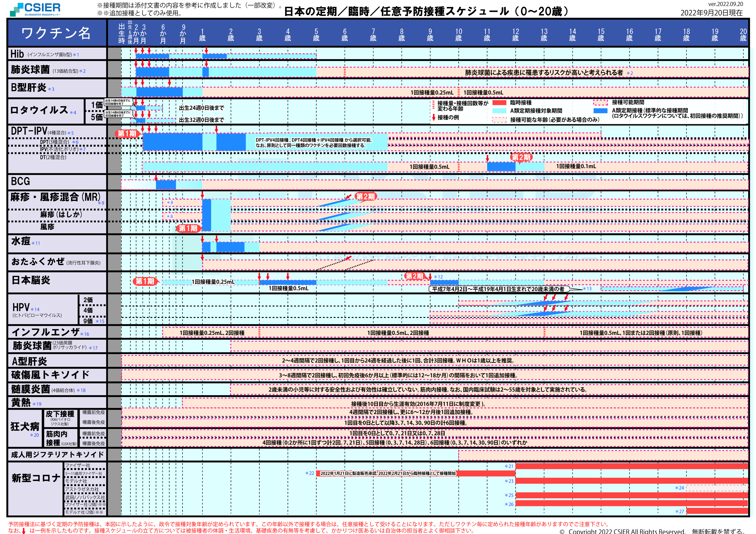Select the 出生時 column header
The height and width of the screenshot is (534, 756).
(x=122, y=34)
